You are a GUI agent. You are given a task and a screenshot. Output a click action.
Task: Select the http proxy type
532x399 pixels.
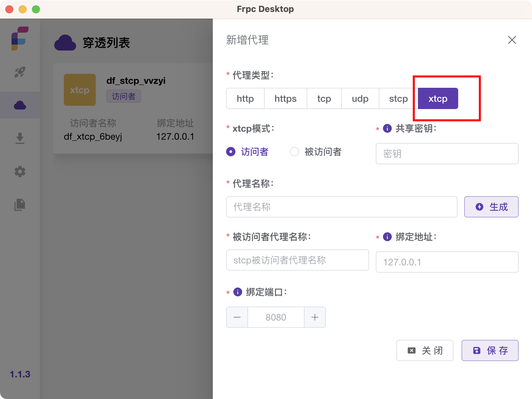(245, 99)
